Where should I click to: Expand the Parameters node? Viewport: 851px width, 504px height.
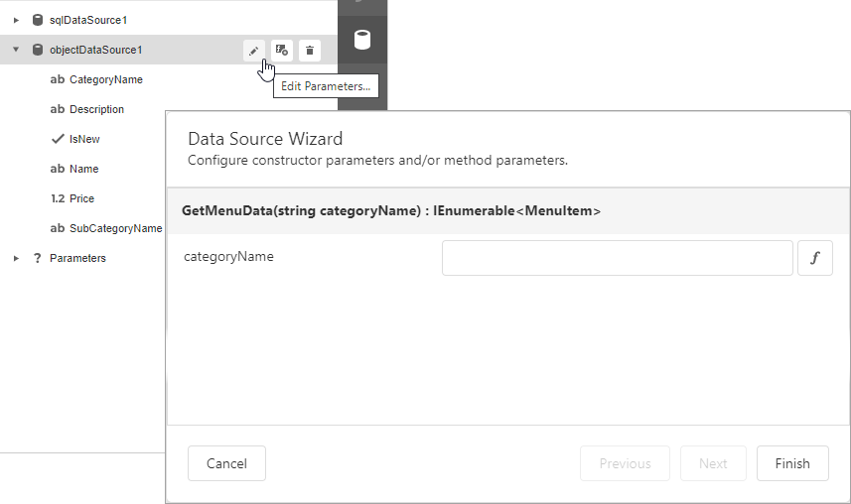16,258
